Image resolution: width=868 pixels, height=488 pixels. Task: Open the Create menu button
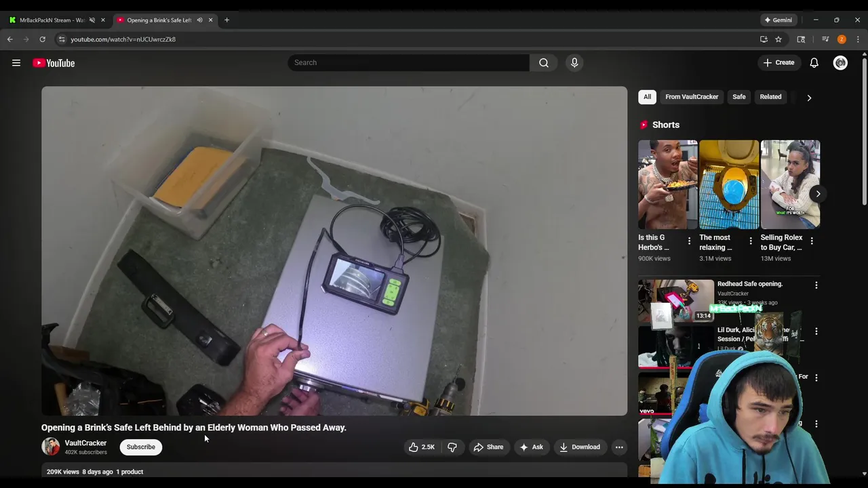pos(778,62)
